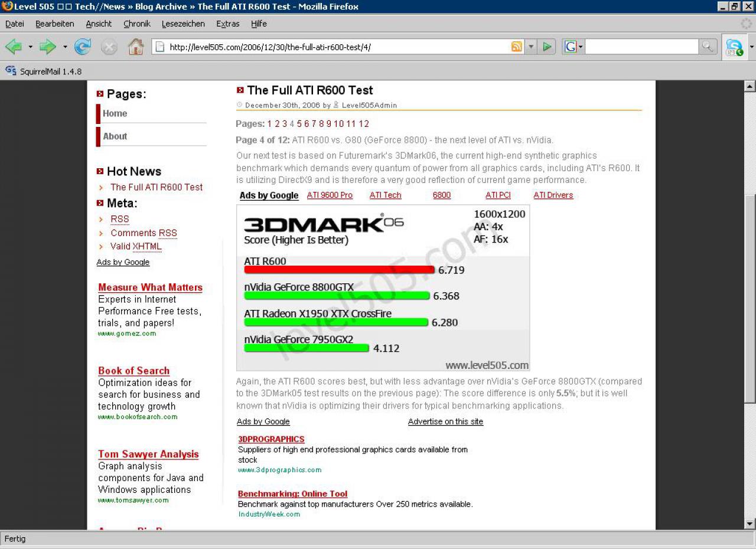Open the Bearbeiten menu

click(x=55, y=24)
